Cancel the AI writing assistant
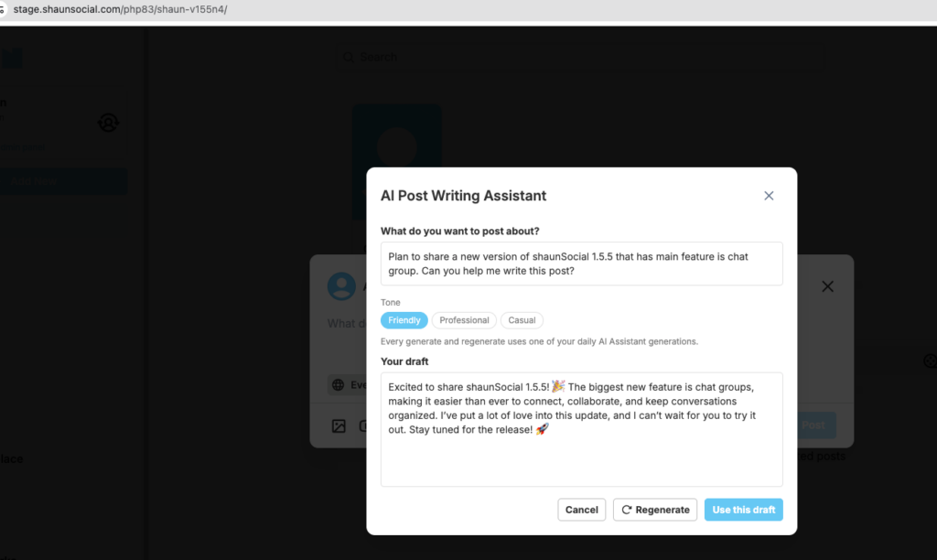 581,510
